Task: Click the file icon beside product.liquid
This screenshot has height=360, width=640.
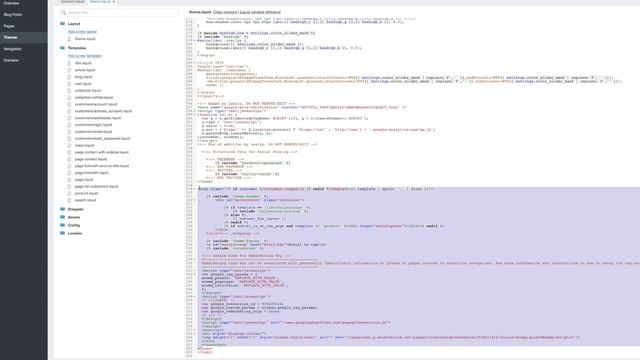Action: (69, 193)
